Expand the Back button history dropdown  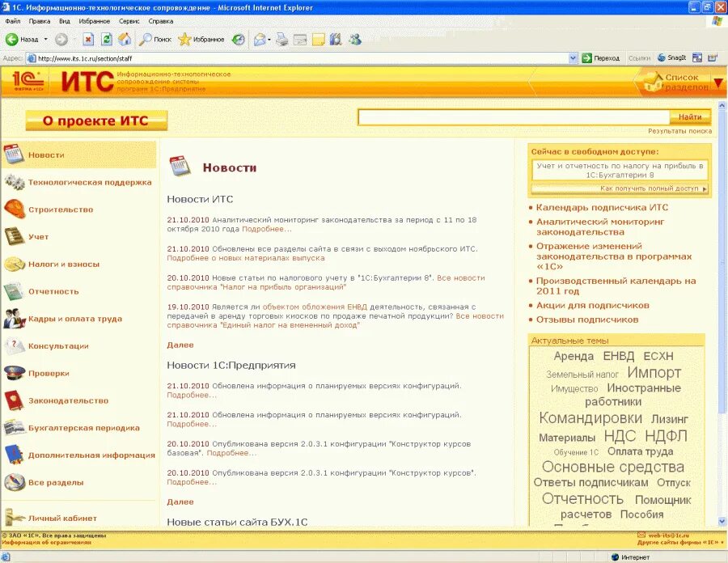(45, 40)
